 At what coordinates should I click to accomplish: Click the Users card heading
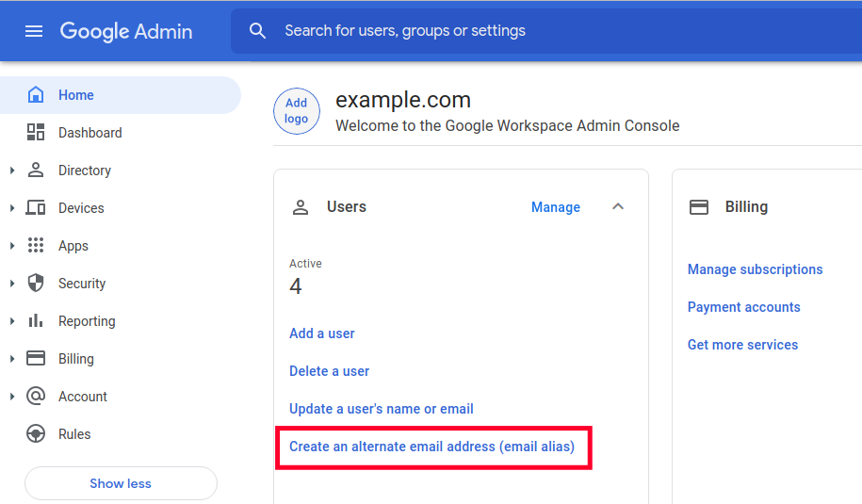[347, 206]
